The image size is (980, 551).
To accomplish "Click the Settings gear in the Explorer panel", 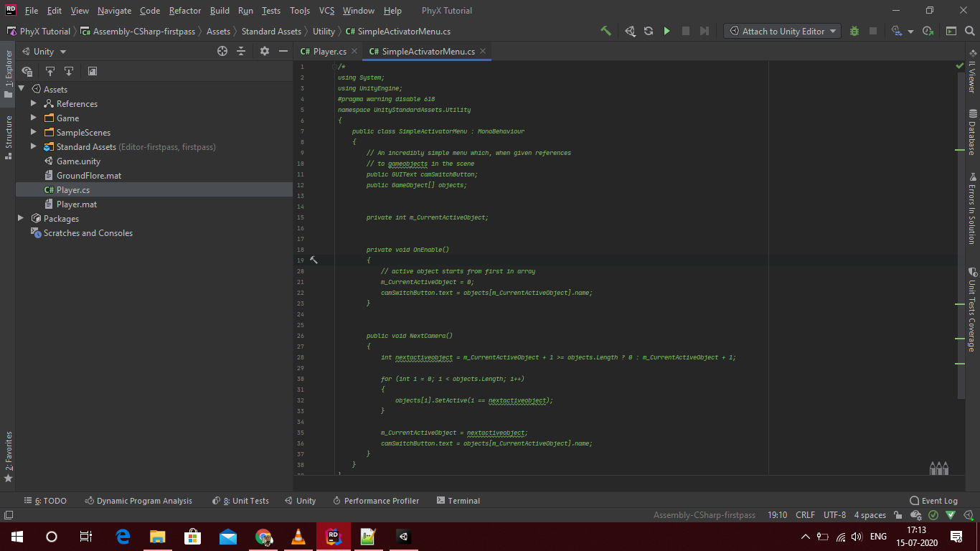I will coord(264,51).
